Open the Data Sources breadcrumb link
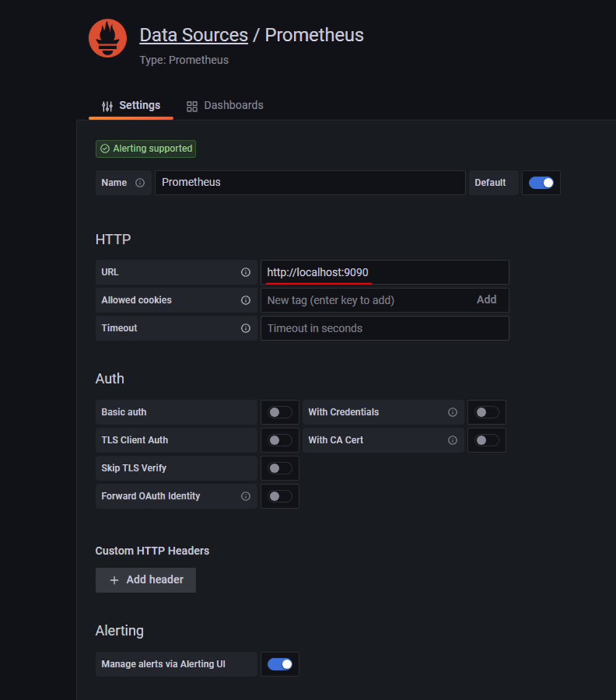616x700 pixels. pyautogui.click(x=194, y=35)
